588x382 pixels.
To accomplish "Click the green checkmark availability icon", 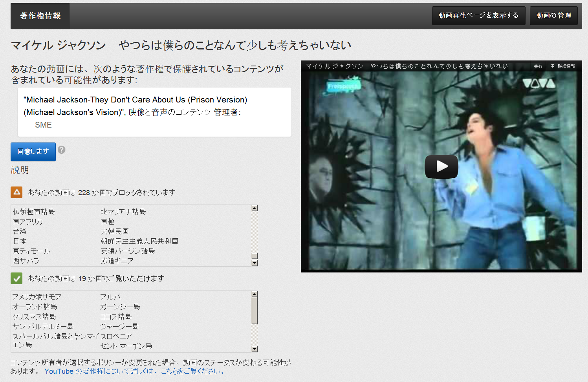I will (16, 278).
